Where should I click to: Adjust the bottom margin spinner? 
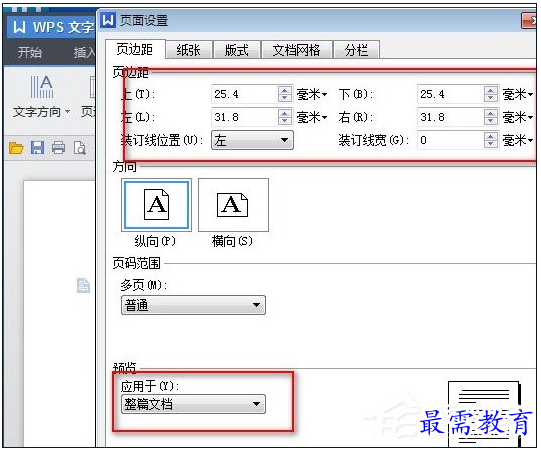click(x=490, y=94)
